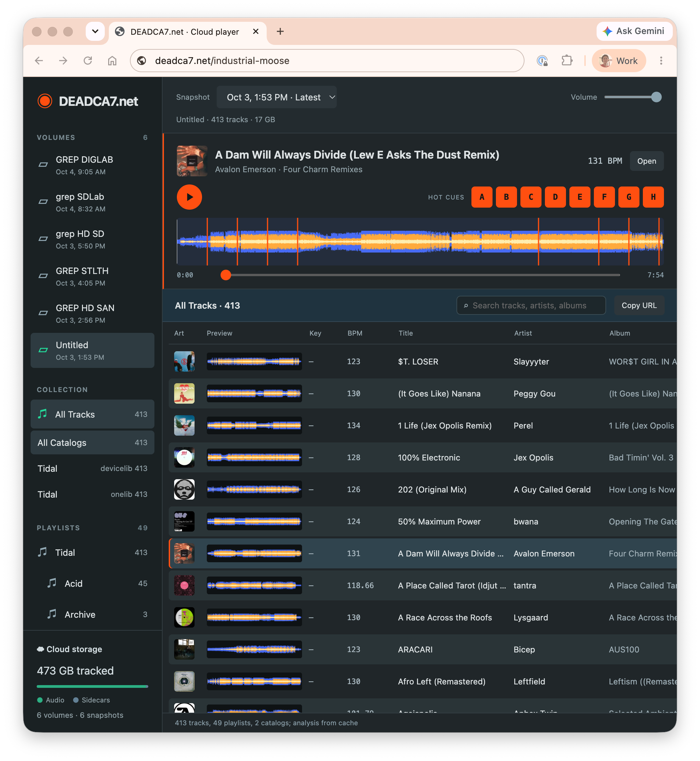Open the browser home page icon

pyautogui.click(x=112, y=61)
